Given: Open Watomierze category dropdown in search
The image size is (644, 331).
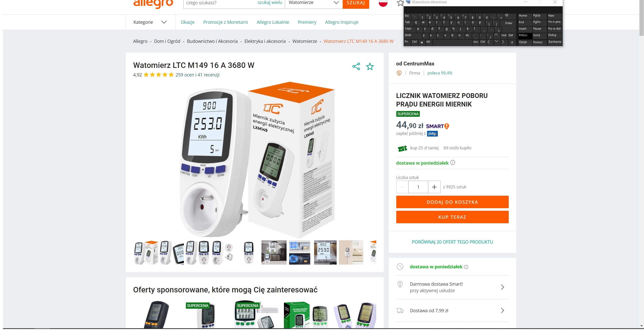Looking at the screenshot, I should pos(314,3).
